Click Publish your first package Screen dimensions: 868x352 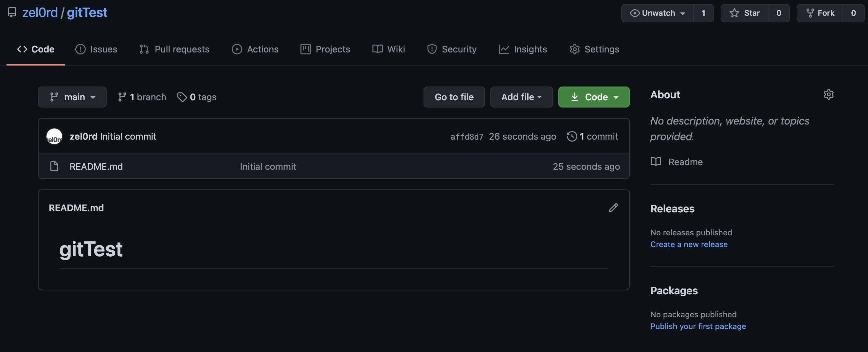coord(698,326)
